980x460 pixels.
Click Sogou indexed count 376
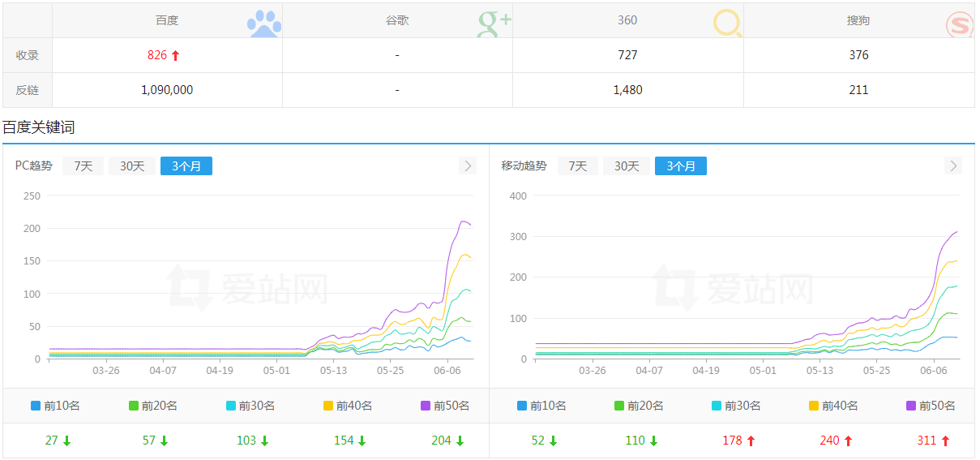tap(858, 55)
